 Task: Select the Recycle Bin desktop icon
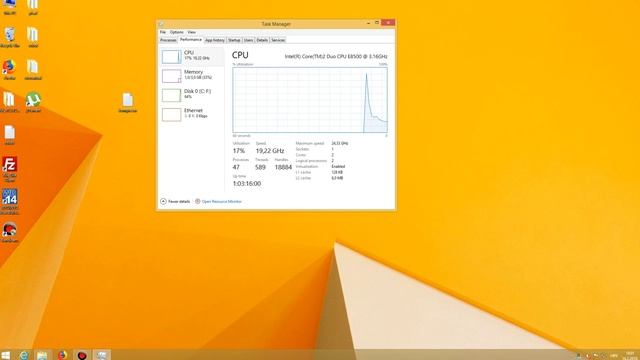coord(9,37)
